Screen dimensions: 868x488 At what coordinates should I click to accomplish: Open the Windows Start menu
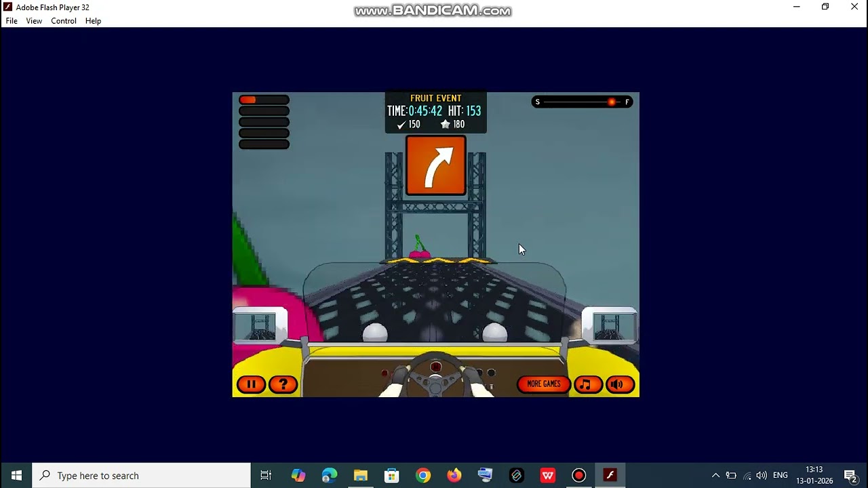pos(16,476)
